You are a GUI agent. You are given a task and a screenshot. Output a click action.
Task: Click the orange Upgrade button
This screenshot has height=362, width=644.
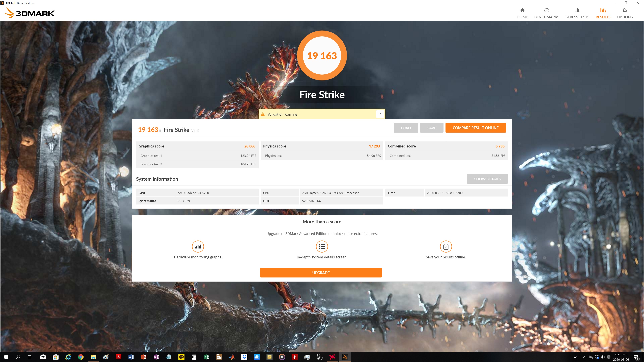click(321, 273)
